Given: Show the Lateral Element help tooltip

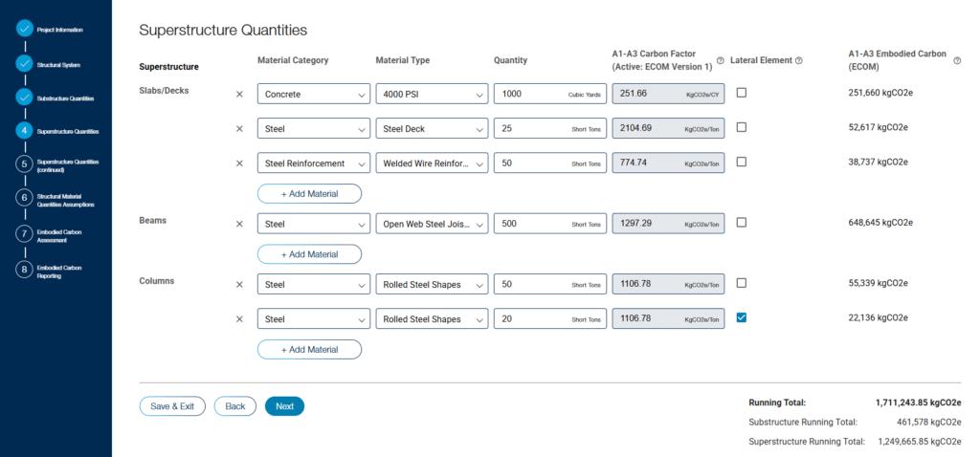Looking at the screenshot, I should [x=798, y=60].
